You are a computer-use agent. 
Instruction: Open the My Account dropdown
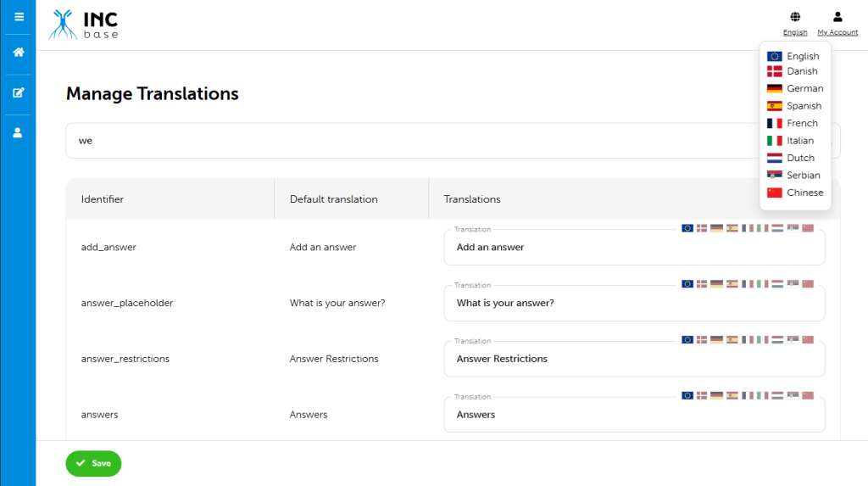(x=837, y=24)
